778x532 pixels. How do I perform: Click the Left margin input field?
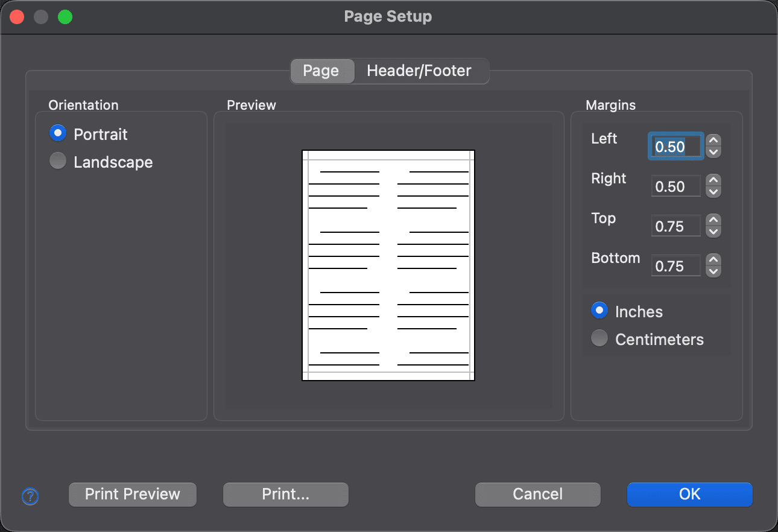[x=676, y=147]
